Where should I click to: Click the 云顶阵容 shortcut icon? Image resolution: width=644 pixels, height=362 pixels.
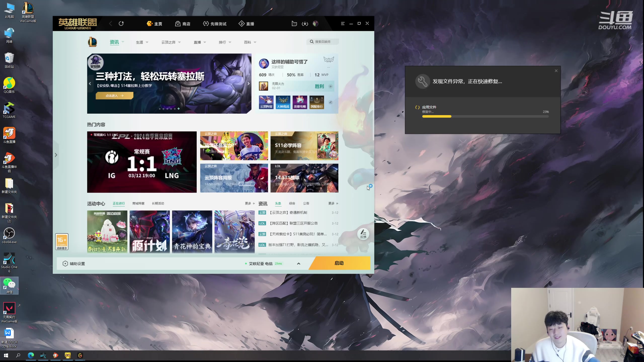point(266,102)
